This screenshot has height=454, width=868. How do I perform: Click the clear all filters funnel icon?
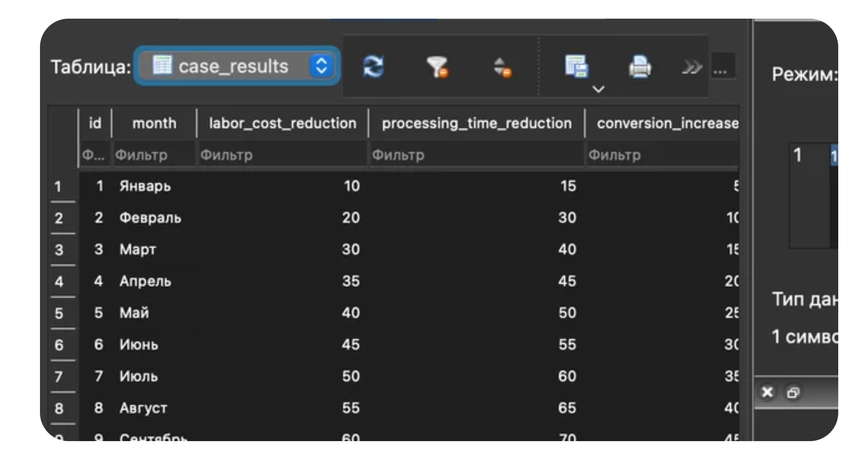[x=437, y=67]
